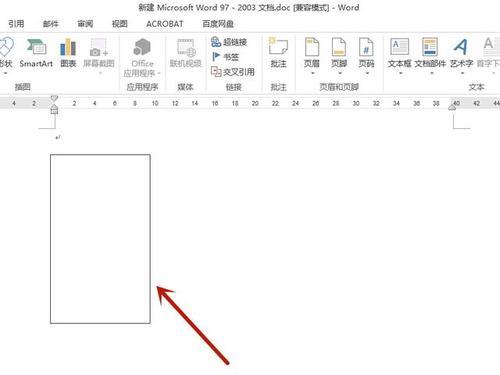
Task: Add a 书签 bookmark
Action: pos(225,57)
